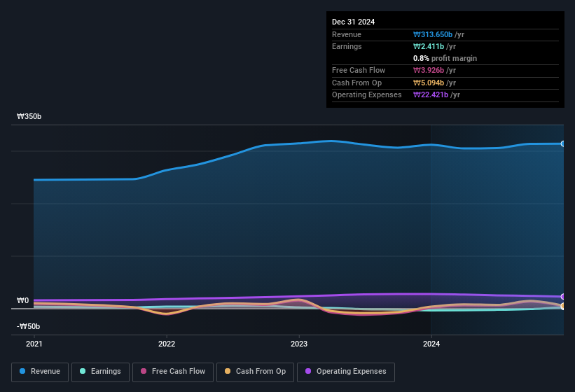
Task: Click the Revenue label in tooltip
Action: point(347,34)
